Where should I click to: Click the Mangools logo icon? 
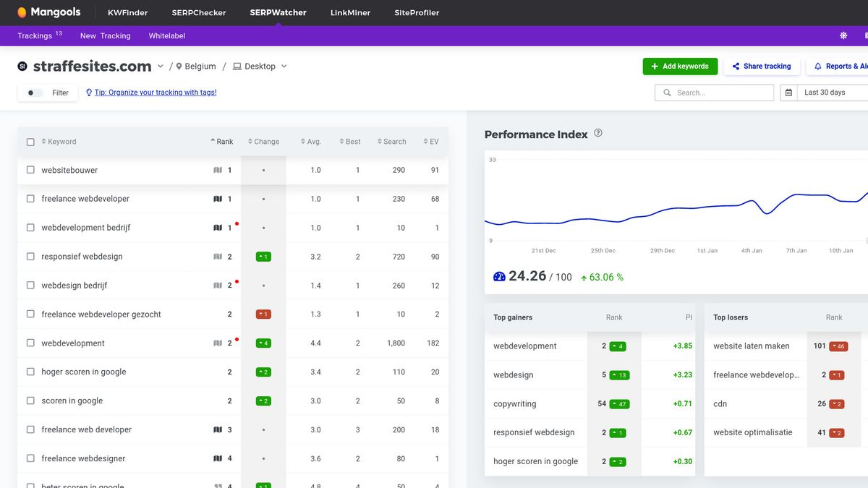point(22,12)
